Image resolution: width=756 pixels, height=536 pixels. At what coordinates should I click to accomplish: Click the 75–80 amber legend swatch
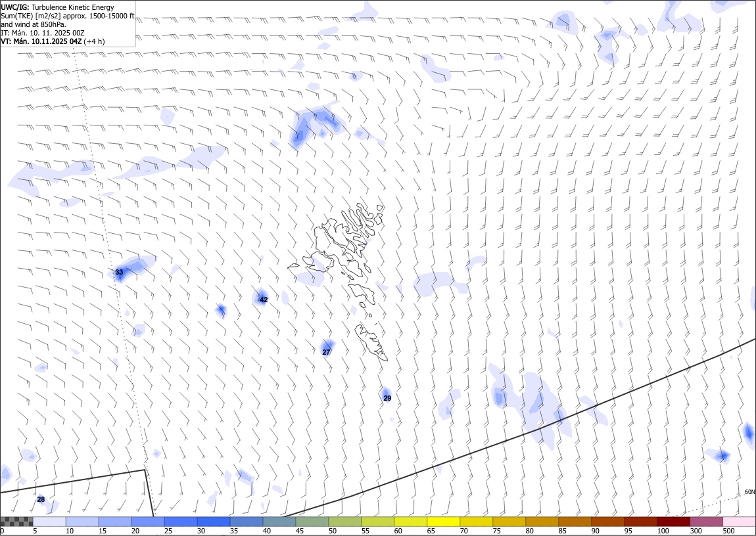[509, 522]
